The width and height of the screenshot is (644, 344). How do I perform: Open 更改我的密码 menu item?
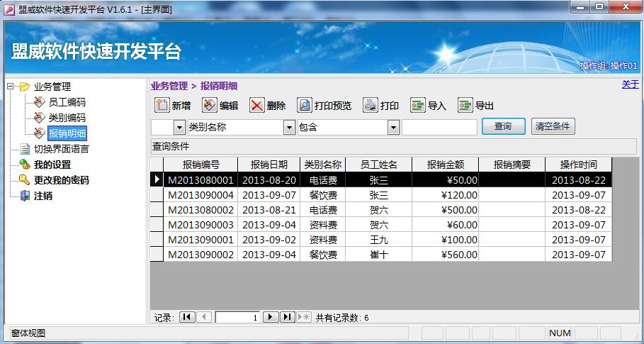61,180
